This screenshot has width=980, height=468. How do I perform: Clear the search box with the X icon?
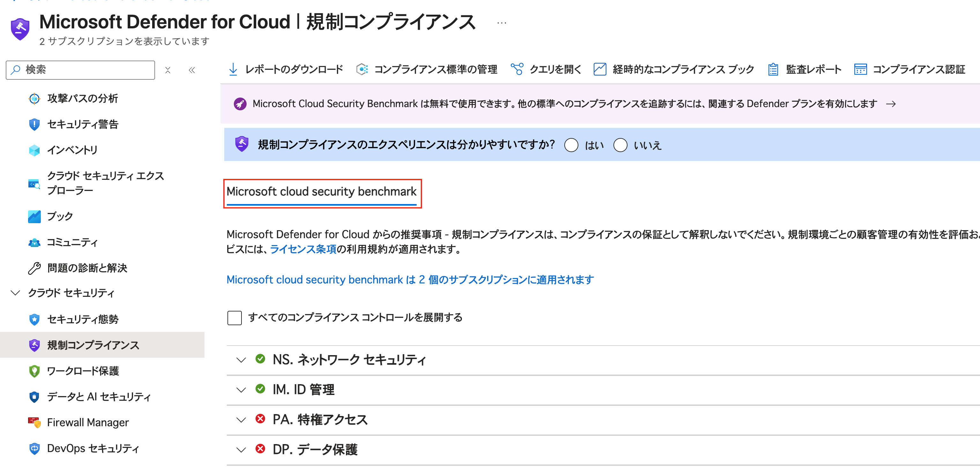point(168,70)
